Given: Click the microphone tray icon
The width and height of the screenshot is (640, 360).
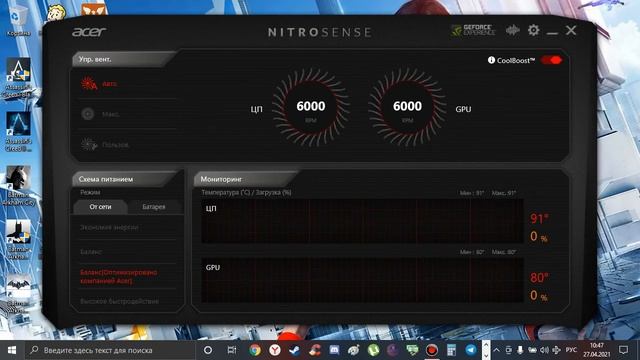Looking at the screenshot, I should [520, 350].
